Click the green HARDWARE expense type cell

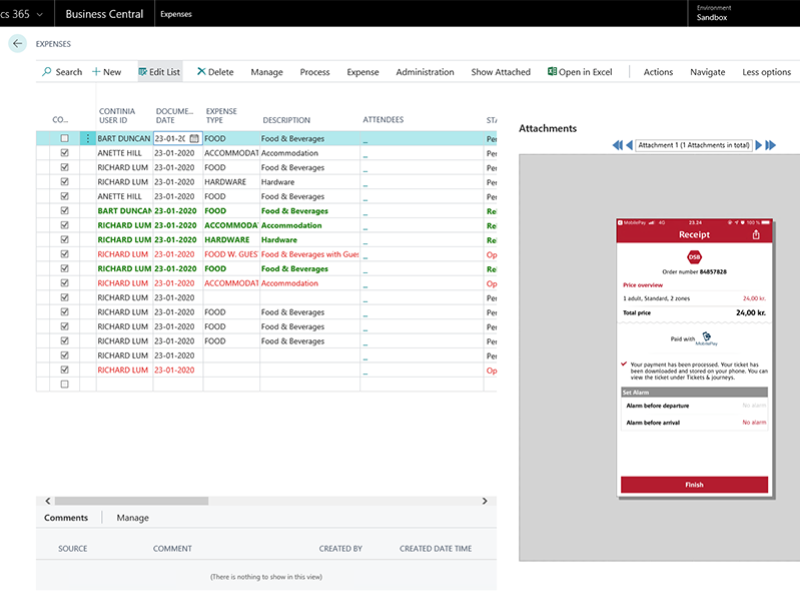click(x=227, y=240)
